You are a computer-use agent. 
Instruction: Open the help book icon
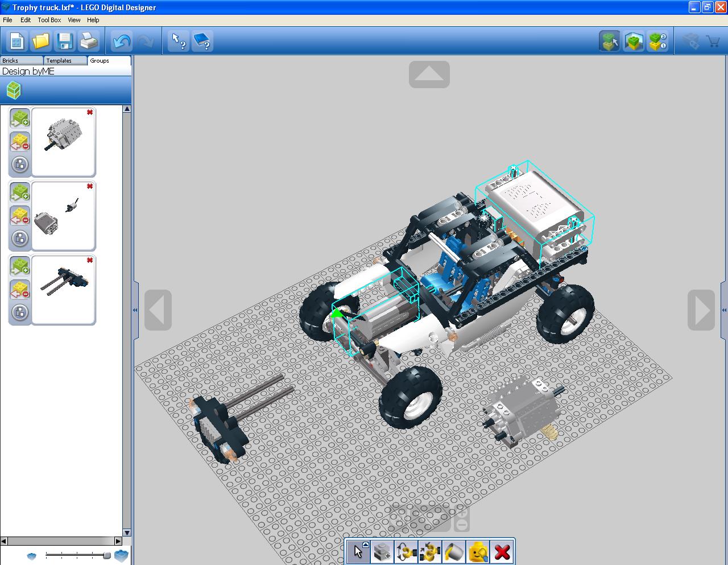pyautogui.click(x=203, y=41)
